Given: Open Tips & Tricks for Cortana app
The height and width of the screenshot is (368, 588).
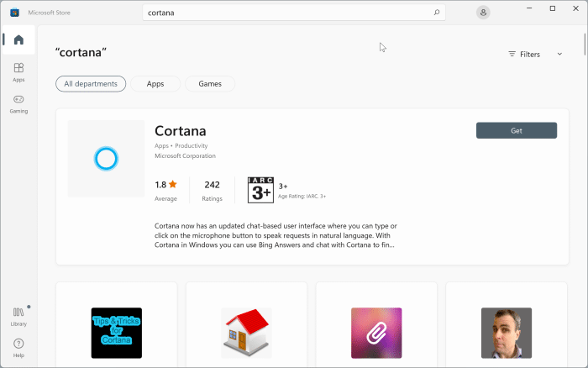Looking at the screenshot, I should click(117, 333).
